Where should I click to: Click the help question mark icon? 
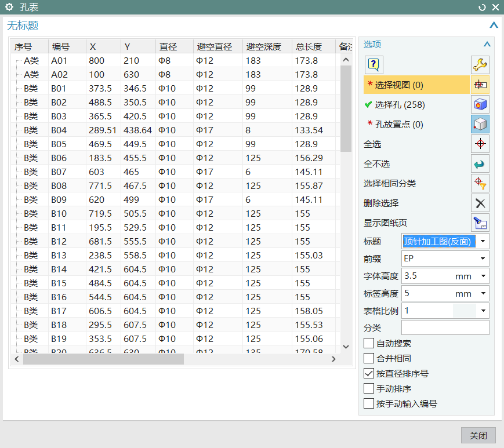[x=374, y=64]
